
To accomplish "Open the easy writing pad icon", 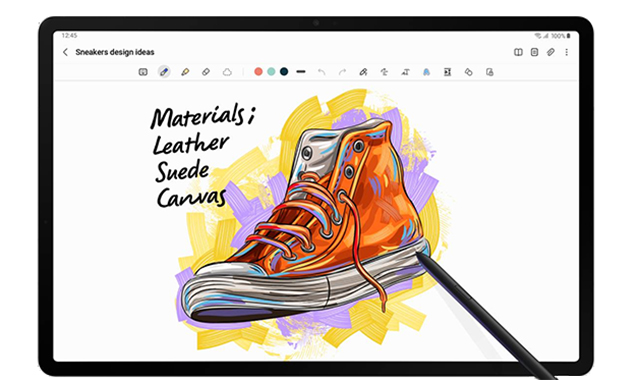I will click(447, 72).
